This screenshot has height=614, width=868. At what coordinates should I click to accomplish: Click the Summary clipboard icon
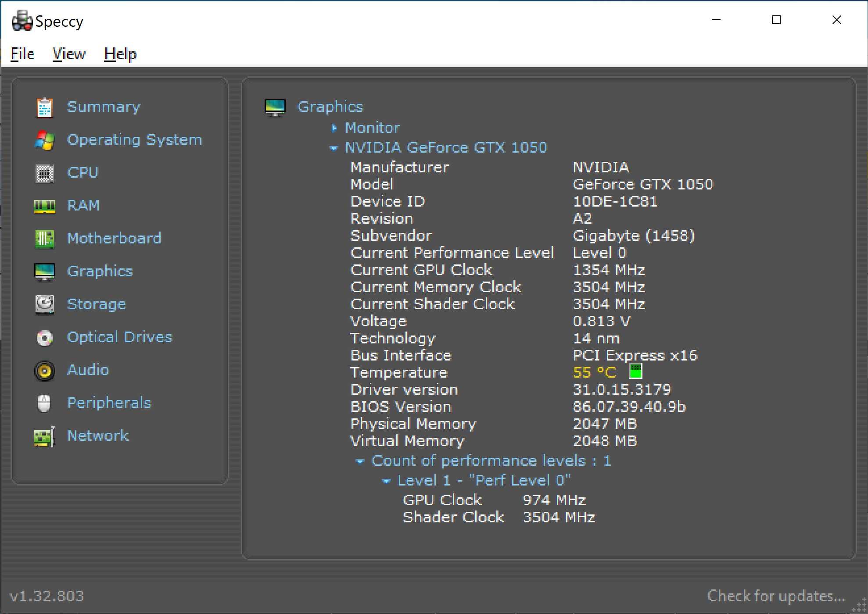[45, 107]
